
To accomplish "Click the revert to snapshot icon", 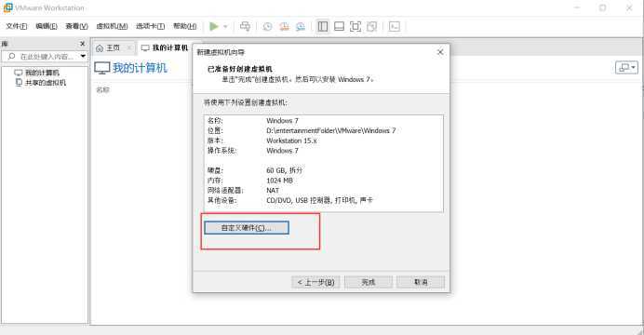I will click(x=284, y=27).
